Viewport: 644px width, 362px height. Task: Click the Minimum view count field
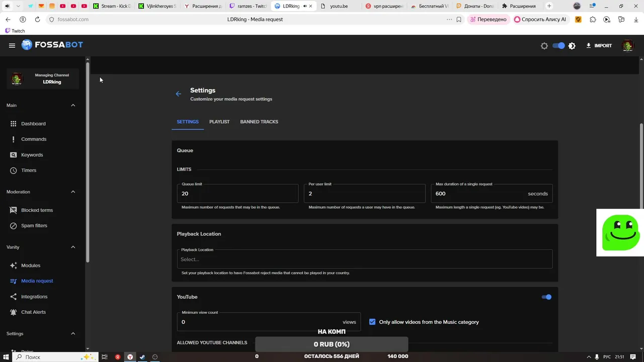pos(269,322)
